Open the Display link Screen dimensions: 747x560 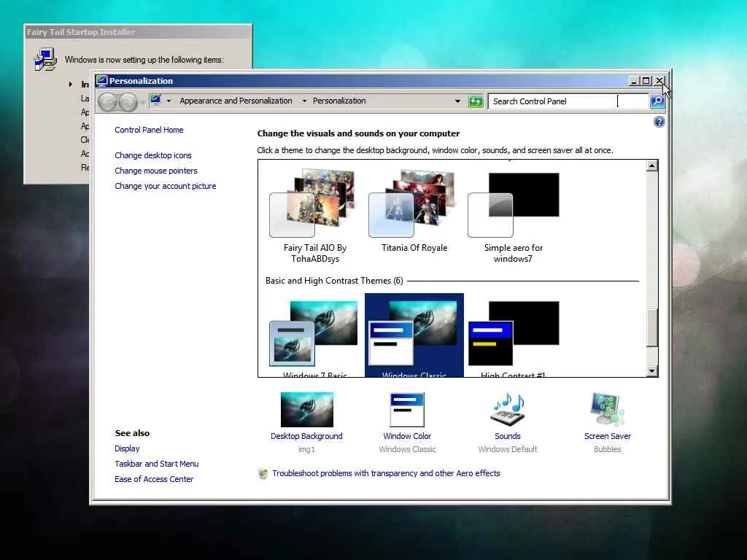pyautogui.click(x=127, y=448)
